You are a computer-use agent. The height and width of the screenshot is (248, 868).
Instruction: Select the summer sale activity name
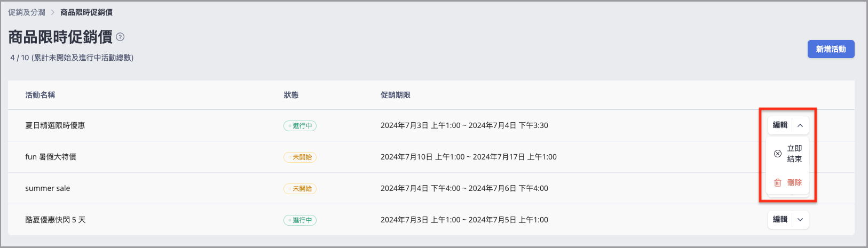pos(48,188)
